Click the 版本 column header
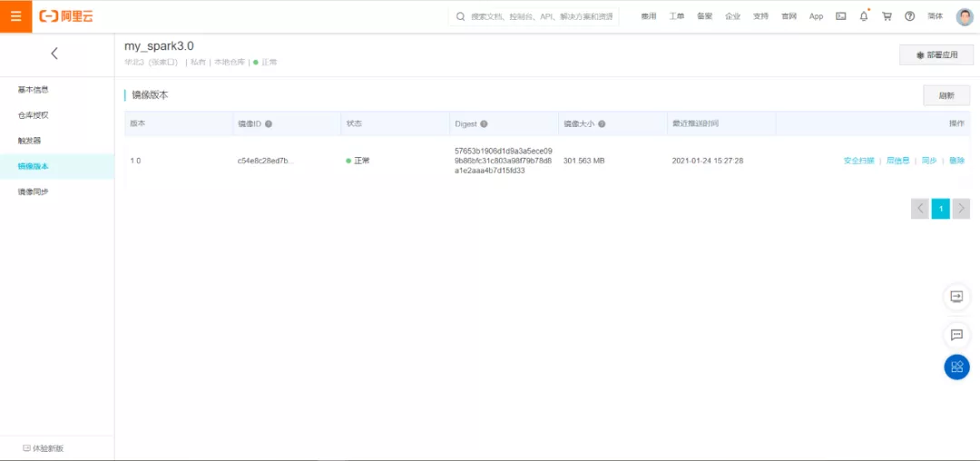This screenshot has height=461, width=980. tap(138, 123)
